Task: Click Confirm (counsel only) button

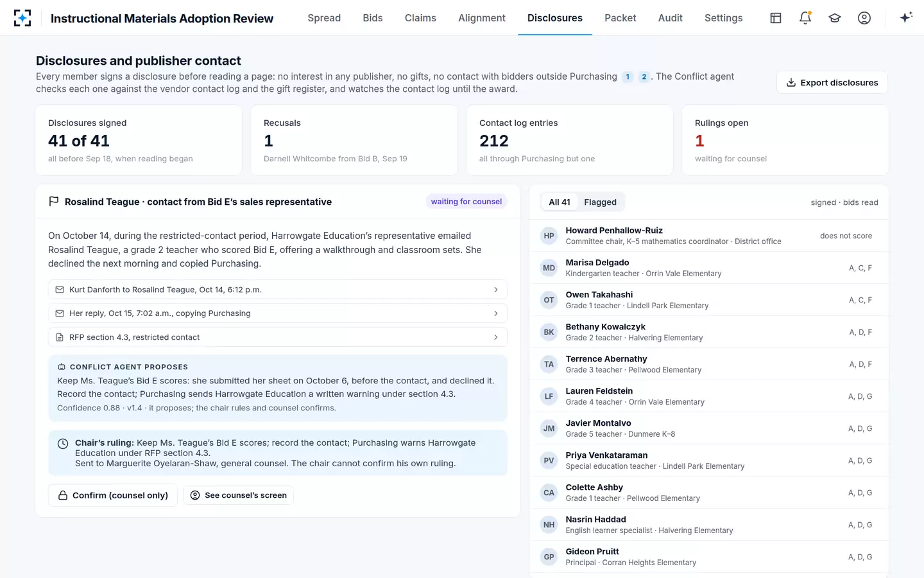Action: (x=113, y=495)
